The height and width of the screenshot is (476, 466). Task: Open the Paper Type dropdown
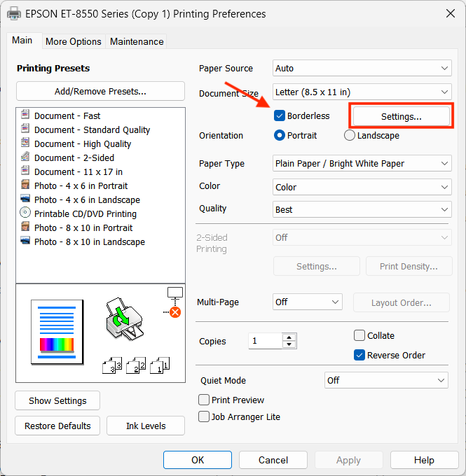[x=362, y=163]
